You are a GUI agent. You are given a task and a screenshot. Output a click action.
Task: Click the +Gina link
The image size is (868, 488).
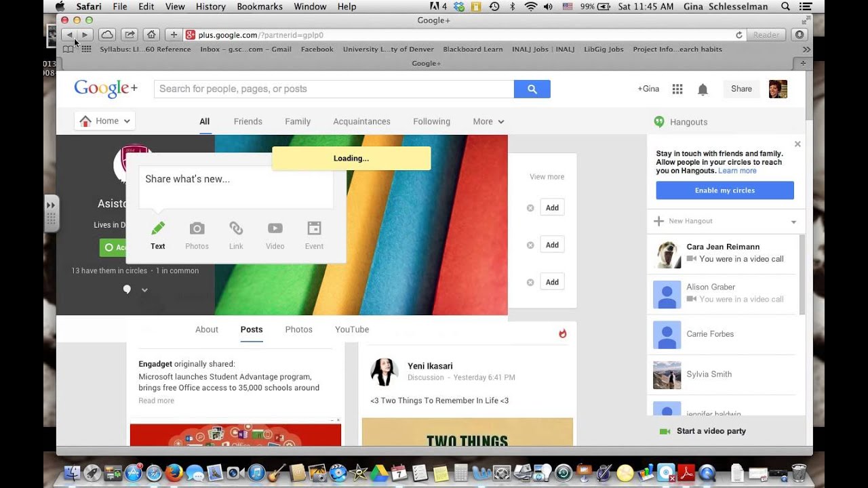point(648,89)
